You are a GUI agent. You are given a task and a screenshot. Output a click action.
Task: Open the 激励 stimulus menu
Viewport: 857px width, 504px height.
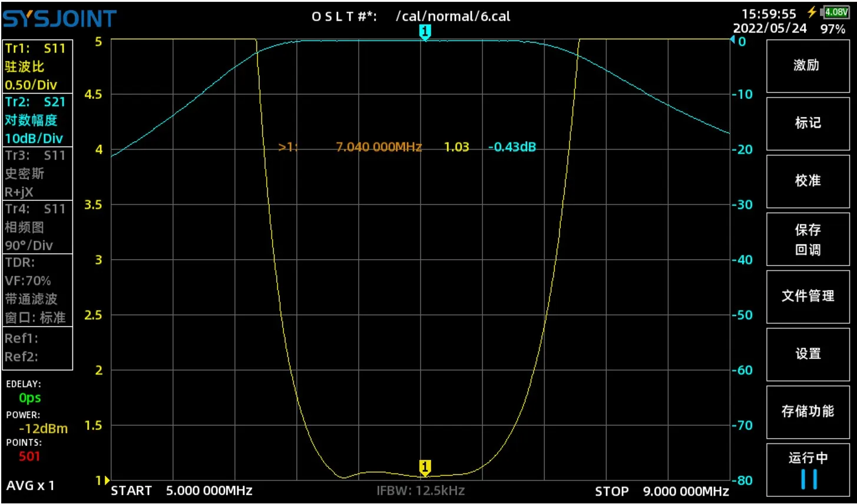pyautogui.click(x=808, y=65)
